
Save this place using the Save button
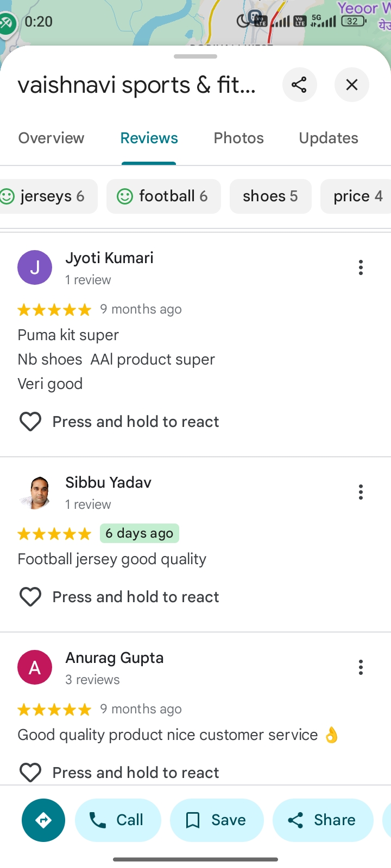pyautogui.click(x=217, y=820)
